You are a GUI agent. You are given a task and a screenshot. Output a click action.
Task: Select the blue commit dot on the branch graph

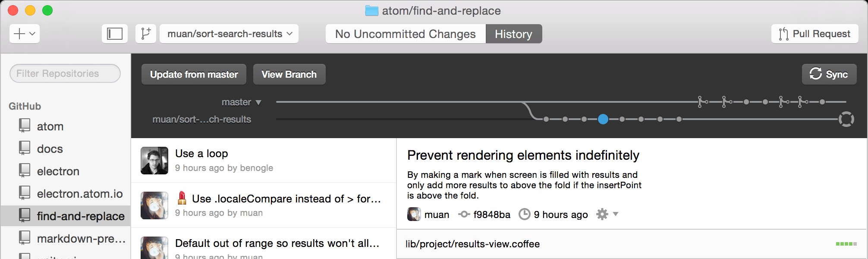tap(604, 119)
